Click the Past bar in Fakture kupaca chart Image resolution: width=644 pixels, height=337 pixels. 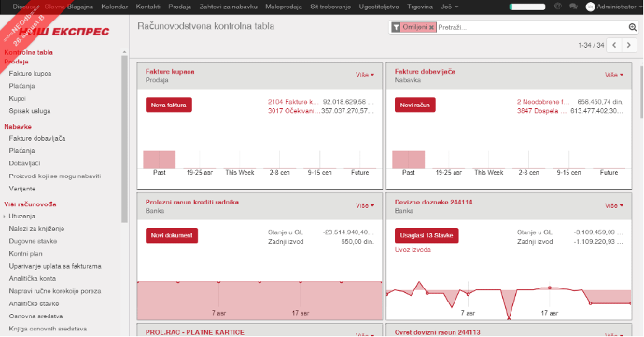[160, 160]
